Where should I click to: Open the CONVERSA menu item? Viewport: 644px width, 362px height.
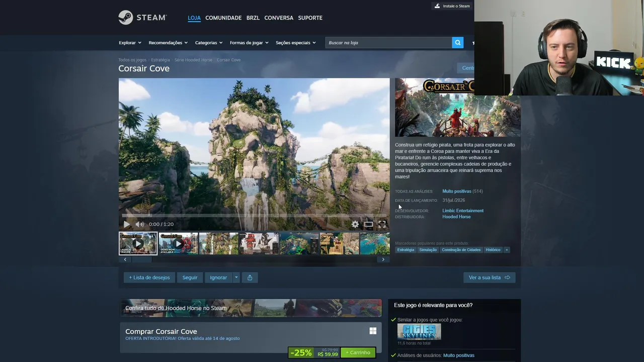pos(279,18)
